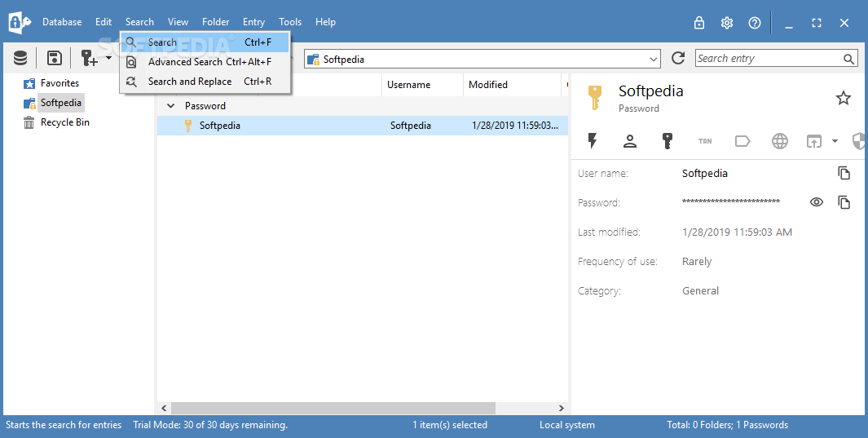Click the scrollbar left arrow
Screen dimensions: 868x438
pyautogui.click(x=164, y=408)
